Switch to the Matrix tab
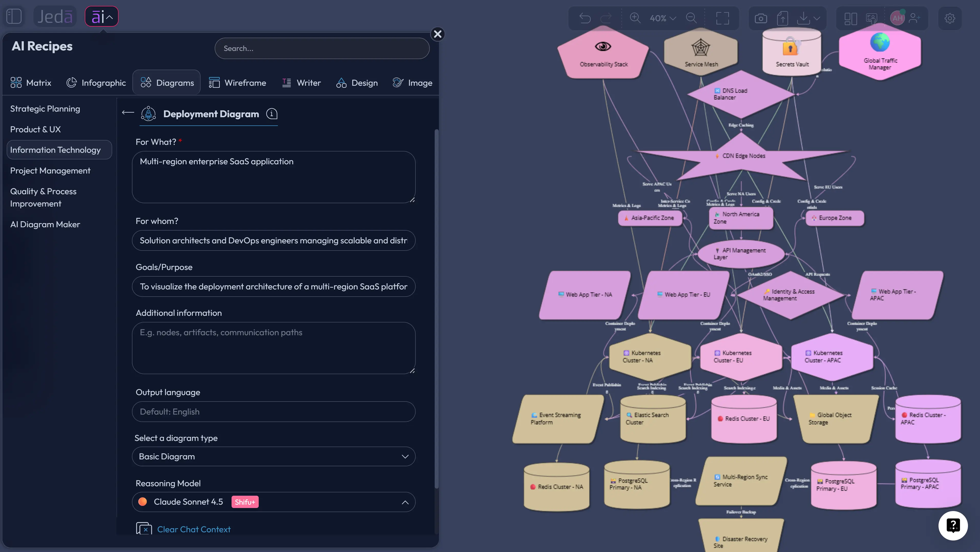 (31, 82)
